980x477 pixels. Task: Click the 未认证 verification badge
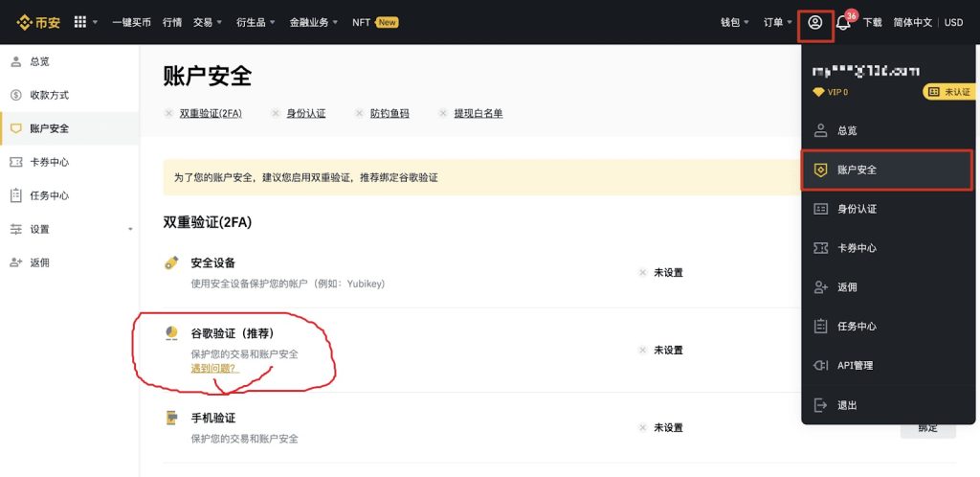948,92
